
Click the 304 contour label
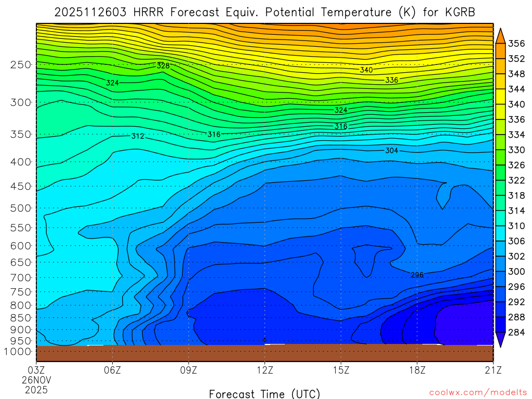(x=392, y=150)
